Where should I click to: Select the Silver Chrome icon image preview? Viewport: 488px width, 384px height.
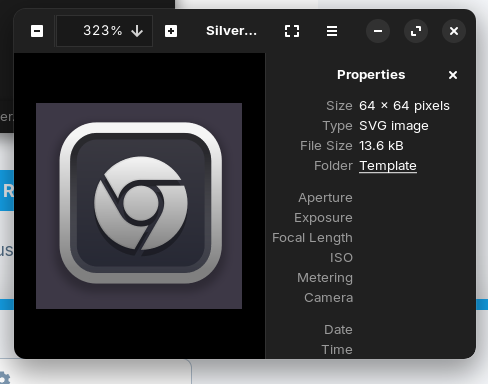tap(139, 206)
